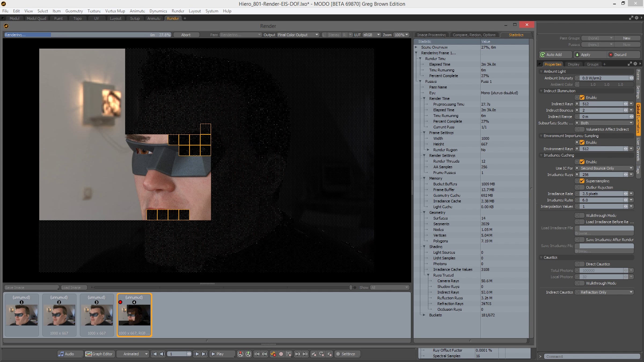This screenshot has height=362, width=644.
Task: Open the Render menu
Action: pyautogui.click(x=178, y=11)
